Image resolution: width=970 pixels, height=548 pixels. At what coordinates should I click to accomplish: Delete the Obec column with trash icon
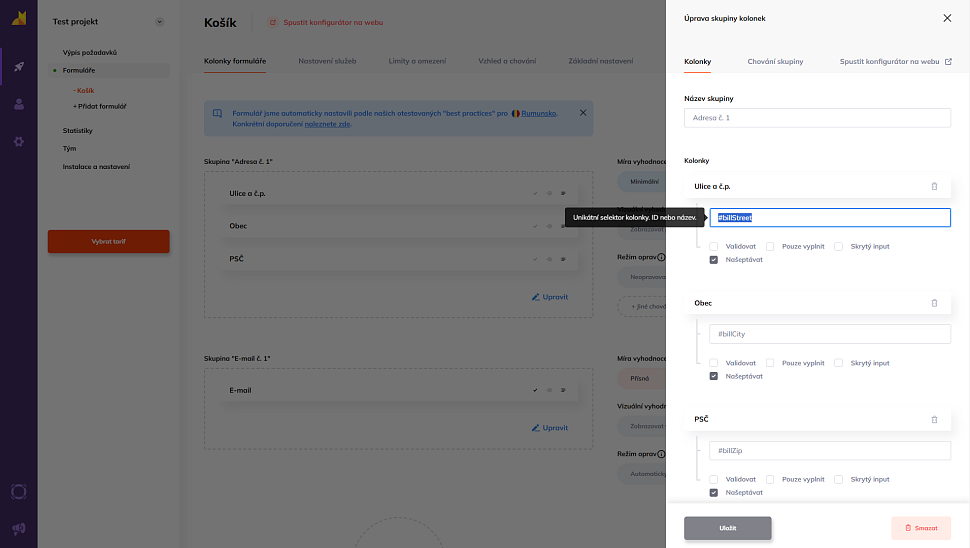point(934,303)
